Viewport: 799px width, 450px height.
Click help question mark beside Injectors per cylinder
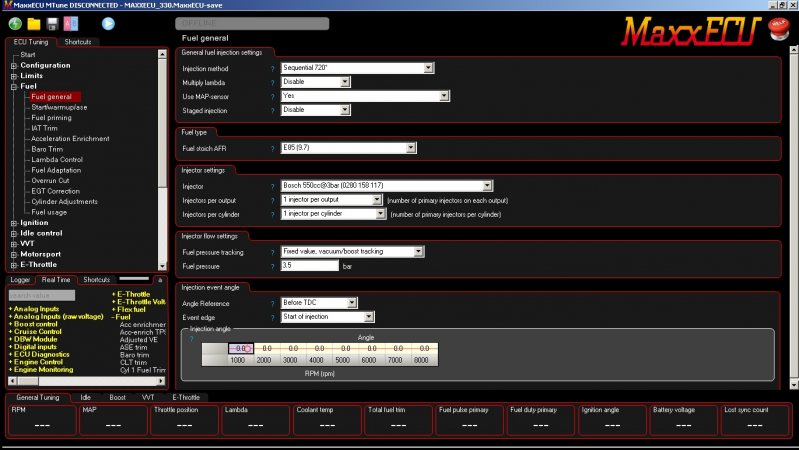click(273, 215)
